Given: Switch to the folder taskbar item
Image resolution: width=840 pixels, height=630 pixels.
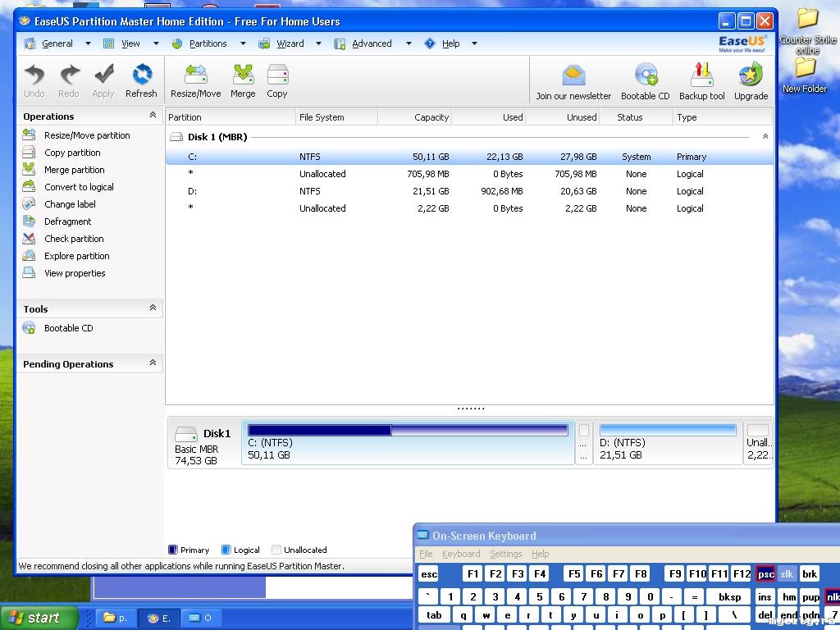Looking at the screenshot, I should [x=116, y=618].
